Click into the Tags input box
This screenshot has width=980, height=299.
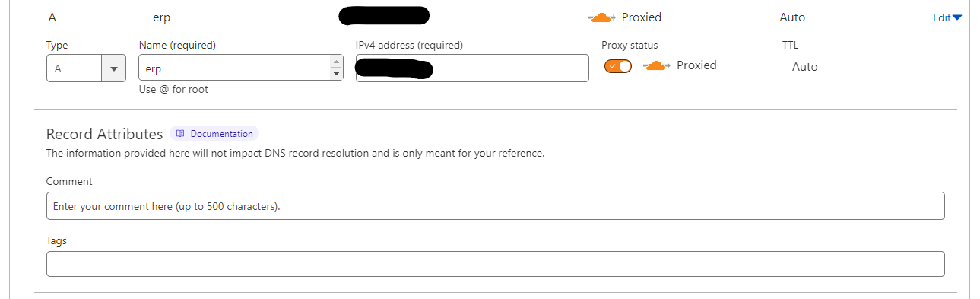496,264
